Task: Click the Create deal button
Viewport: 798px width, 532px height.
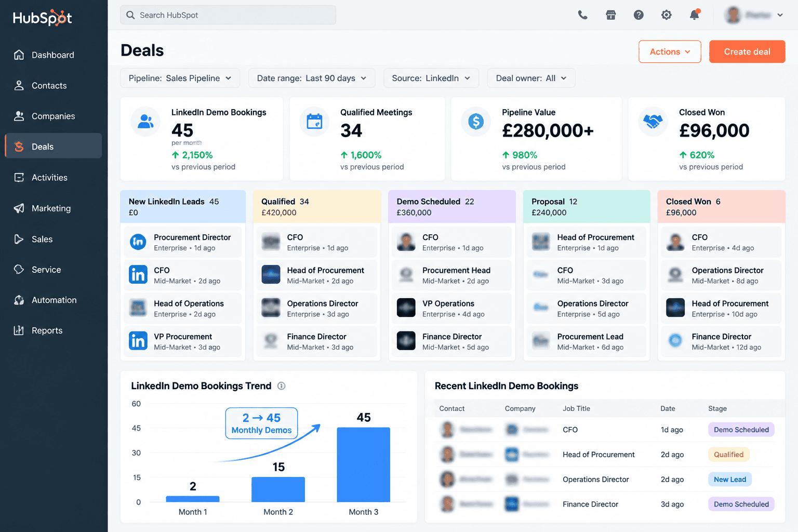Action: pyautogui.click(x=747, y=52)
